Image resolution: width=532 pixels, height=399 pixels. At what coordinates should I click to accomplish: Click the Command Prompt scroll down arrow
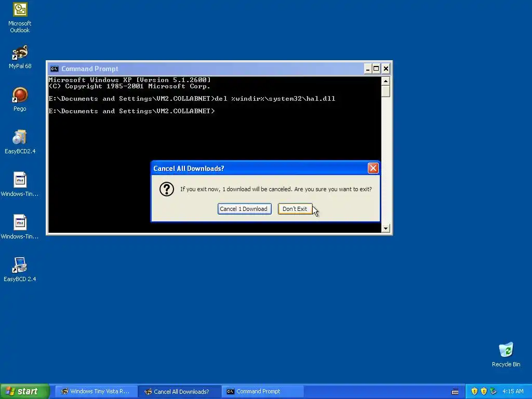tap(385, 229)
